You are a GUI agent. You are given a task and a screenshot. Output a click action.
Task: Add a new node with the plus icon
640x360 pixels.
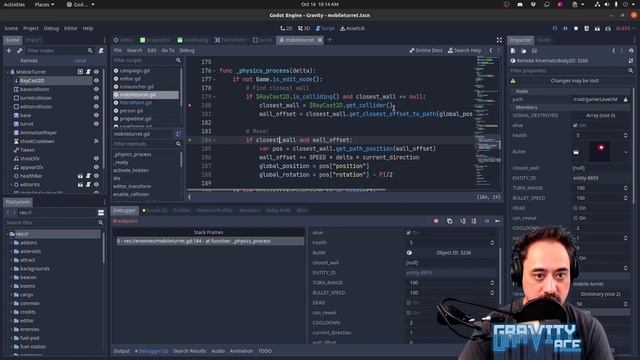[9, 51]
